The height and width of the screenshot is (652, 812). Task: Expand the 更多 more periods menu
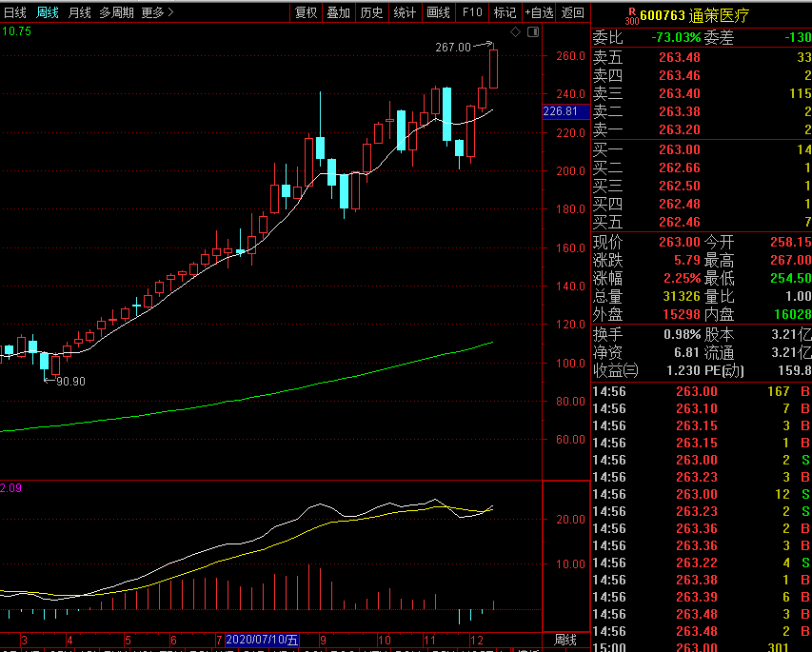tap(157, 12)
